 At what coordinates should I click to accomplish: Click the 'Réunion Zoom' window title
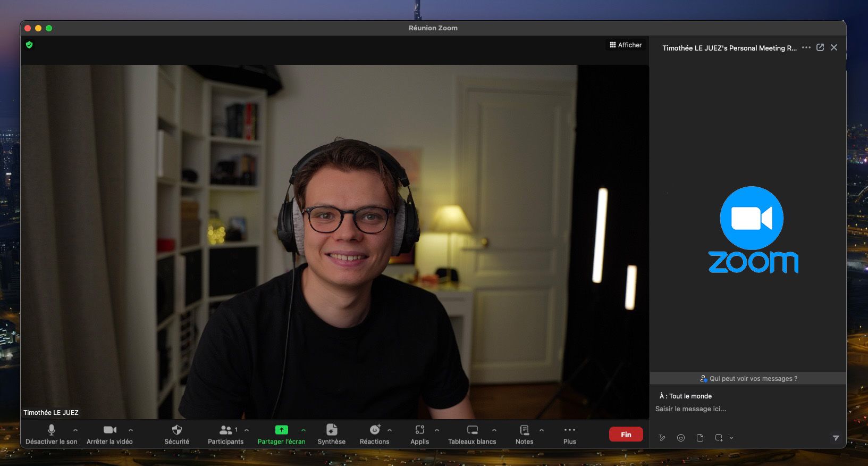click(433, 28)
